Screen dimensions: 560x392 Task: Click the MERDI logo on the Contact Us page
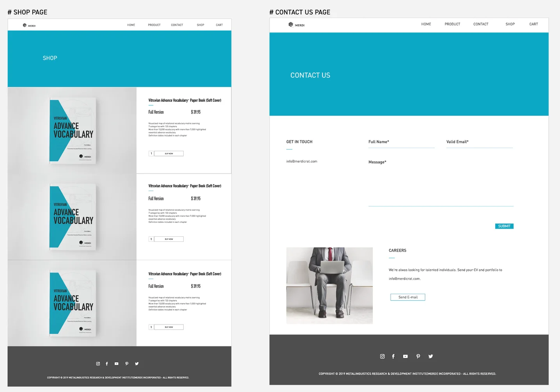click(x=296, y=25)
